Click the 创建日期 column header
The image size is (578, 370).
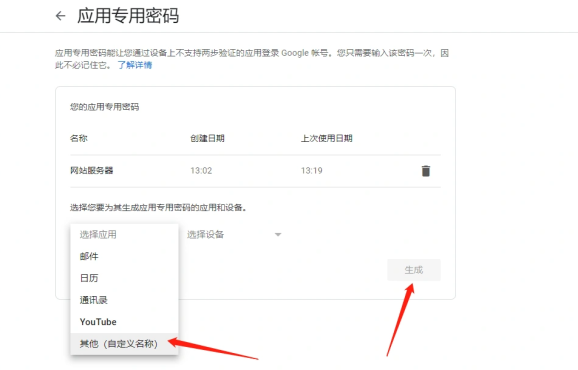point(207,138)
